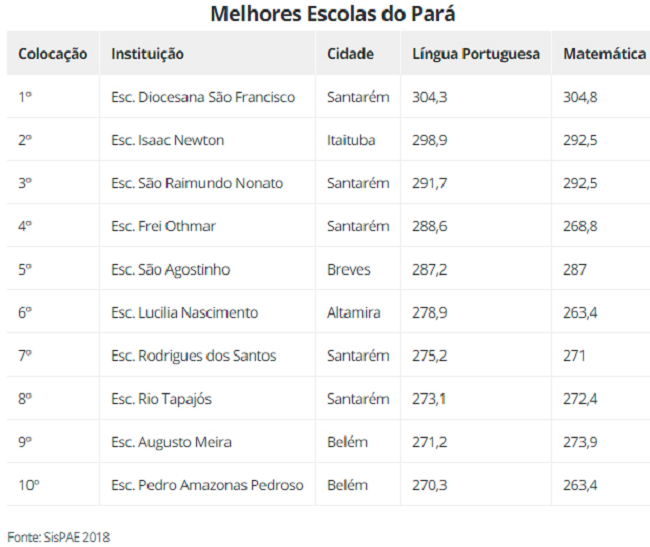The width and height of the screenshot is (650, 547).
Task: Select Esc. Rodrigues dos Santos cell
Action: [x=207, y=356]
